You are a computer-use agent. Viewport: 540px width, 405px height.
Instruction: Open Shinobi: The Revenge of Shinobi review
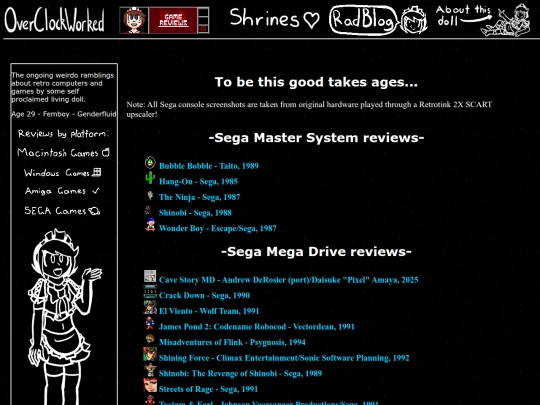tap(240, 374)
